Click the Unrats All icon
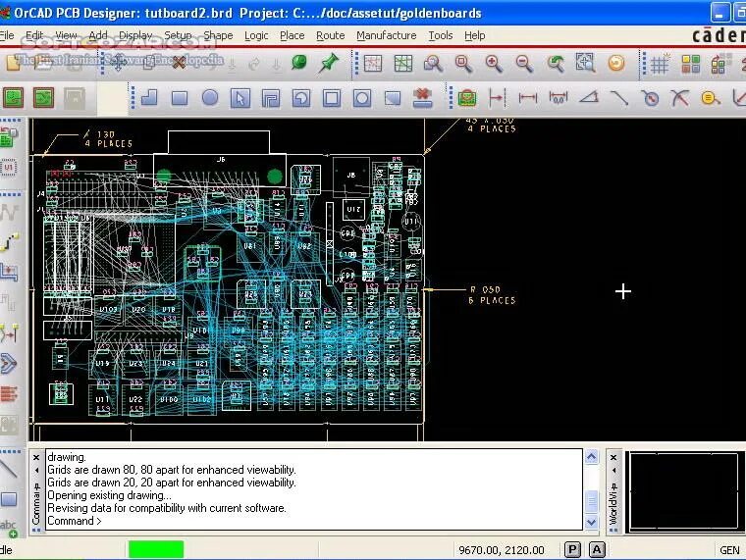This screenshot has height=560, width=746. click(373, 63)
